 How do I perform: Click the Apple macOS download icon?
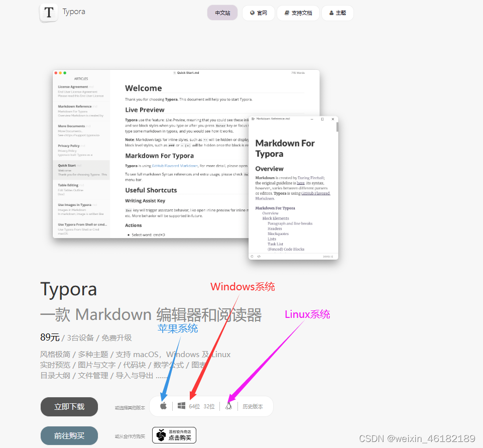163,406
